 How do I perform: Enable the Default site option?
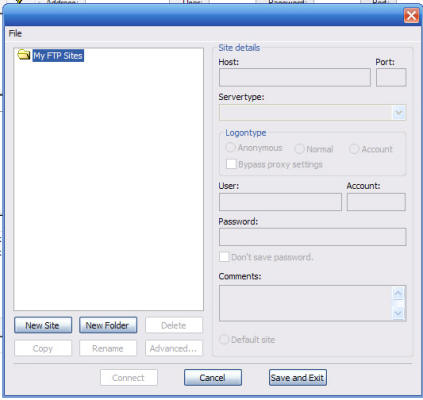(x=224, y=340)
